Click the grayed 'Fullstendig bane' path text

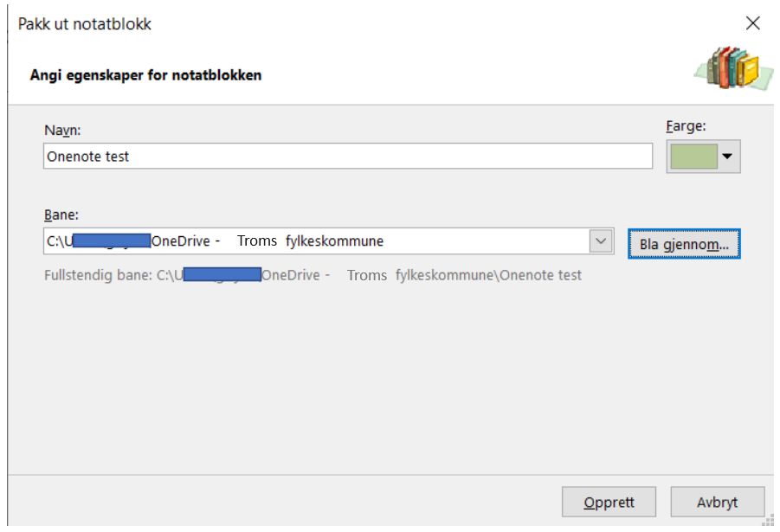[x=313, y=275]
